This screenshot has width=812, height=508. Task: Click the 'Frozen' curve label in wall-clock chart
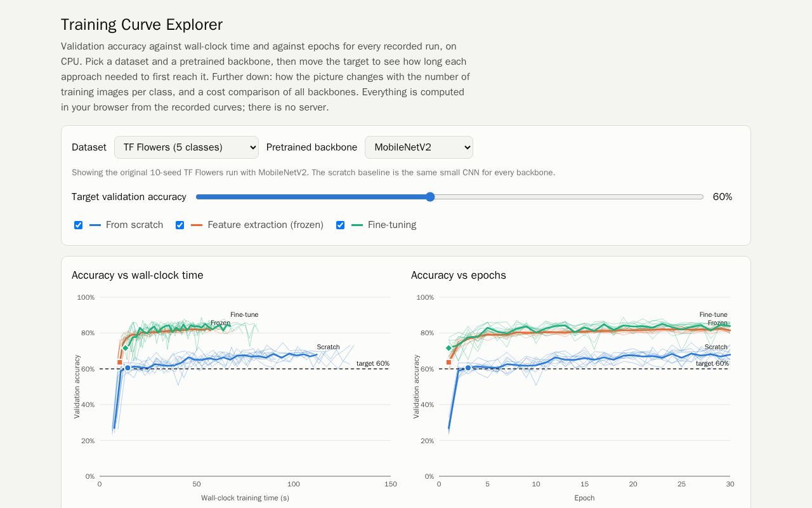221,323
